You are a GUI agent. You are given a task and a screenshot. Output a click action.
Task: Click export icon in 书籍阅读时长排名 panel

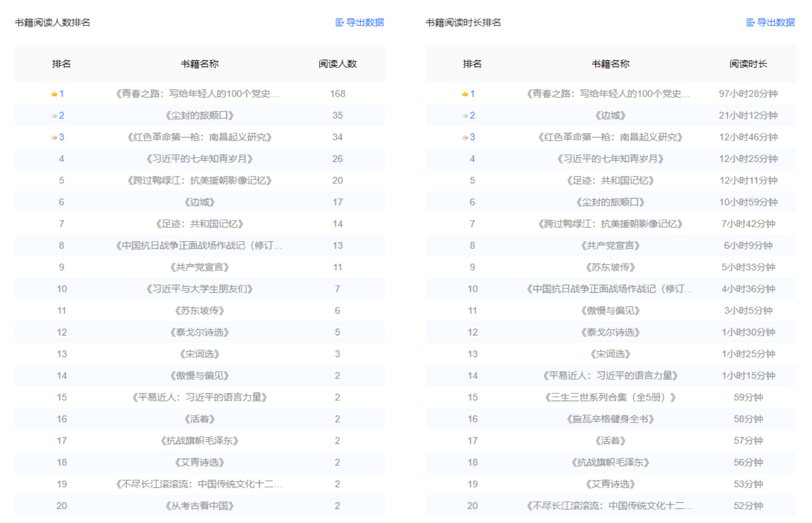pos(751,23)
